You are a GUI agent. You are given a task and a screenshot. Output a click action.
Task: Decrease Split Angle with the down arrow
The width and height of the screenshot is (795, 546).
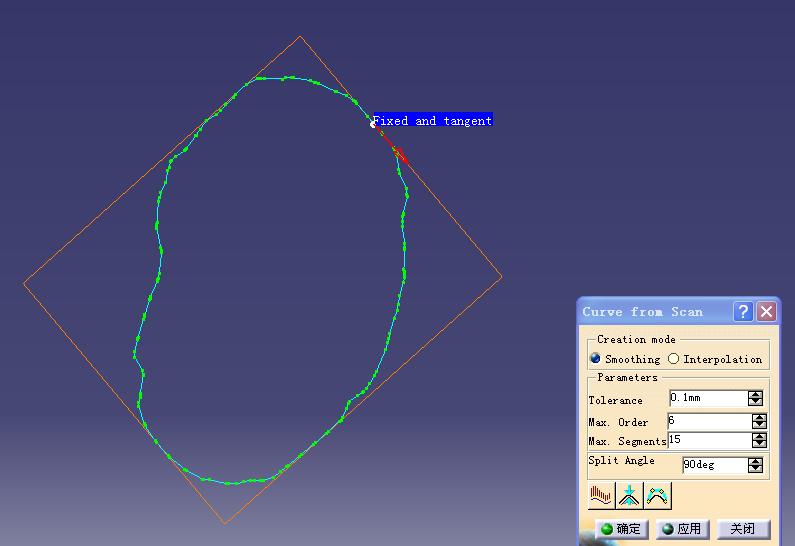[755, 468]
